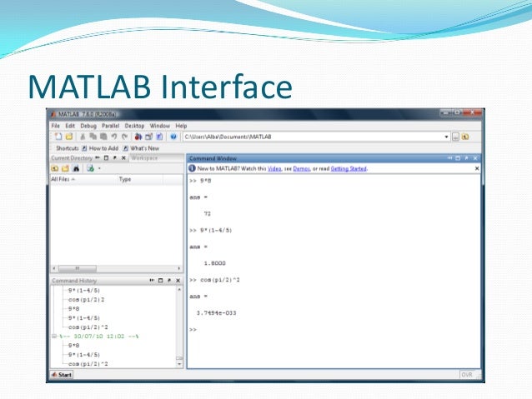Create a new M-file with the toolbar icon
Viewport: 532px width, 399px height.
(58, 137)
